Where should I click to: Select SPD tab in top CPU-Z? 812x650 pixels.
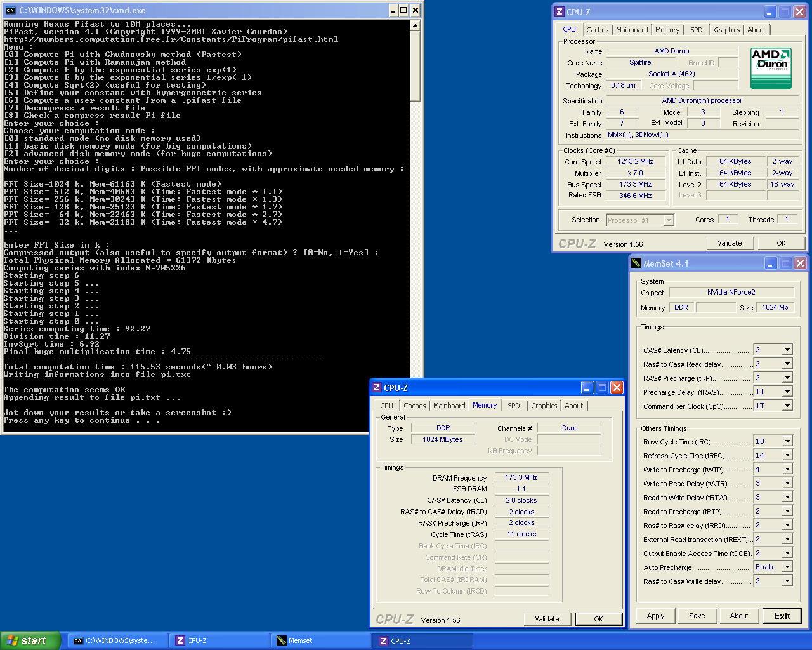click(x=697, y=30)
